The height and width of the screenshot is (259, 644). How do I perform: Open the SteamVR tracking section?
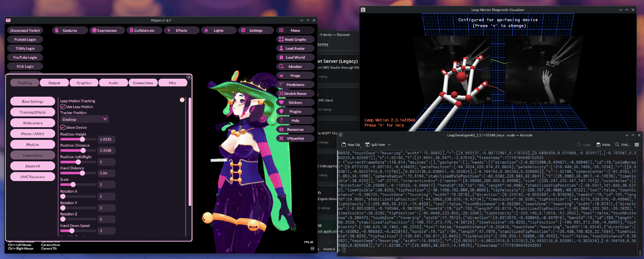tap(33, 166)
